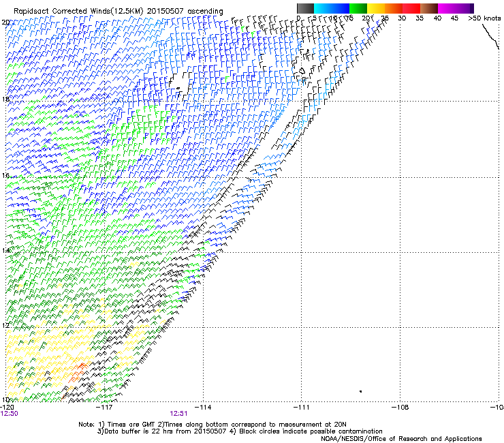Click the yellow 20-25 knots legend swatch
The height and width of the screenshot is (443, 504).
click(x=376, y=8)
